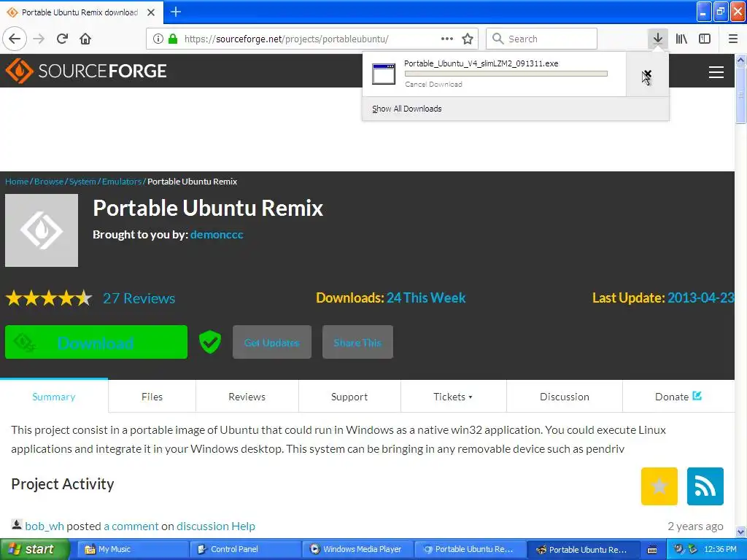Click the Get Updates button
Screen dimensions: 747x560
click(272, 342)
